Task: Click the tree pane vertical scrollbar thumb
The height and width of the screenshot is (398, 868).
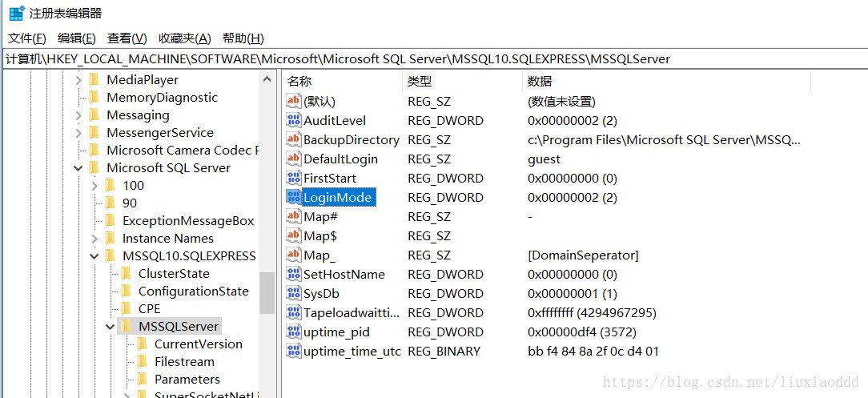Action: [x=267, y=293]
